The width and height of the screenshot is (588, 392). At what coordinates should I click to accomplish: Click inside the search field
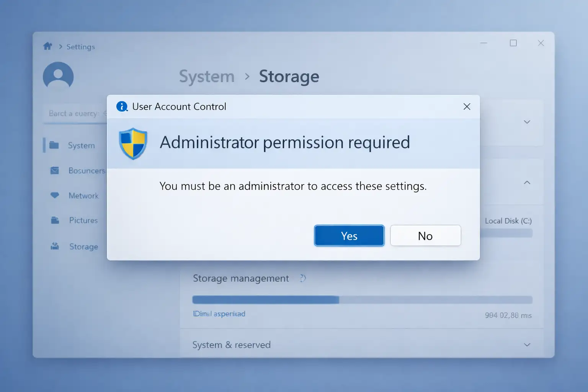tap(77, 113)
